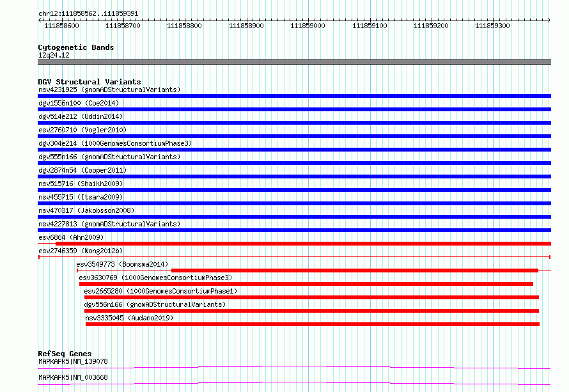Select the blue bar under dgv514e212
Screen dimensions: 569x392
294,123
